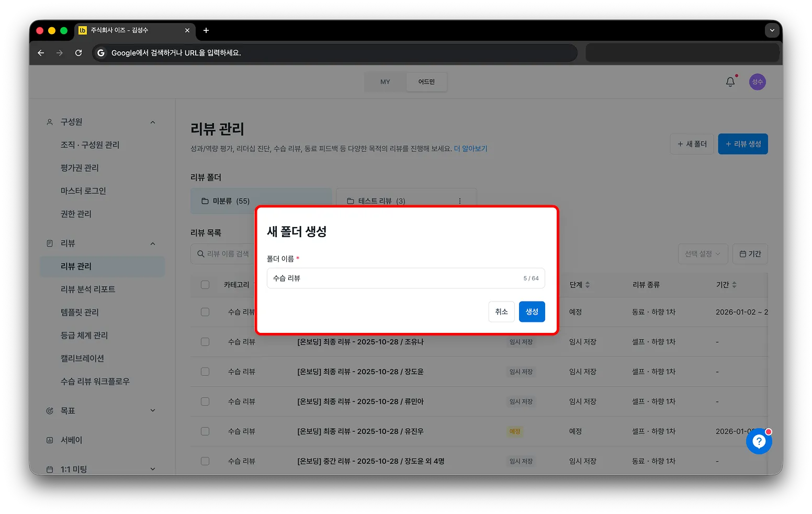Click the tab list dropdown arrow
This screenshot has width=812, height=514.
[x=772, y=30]
